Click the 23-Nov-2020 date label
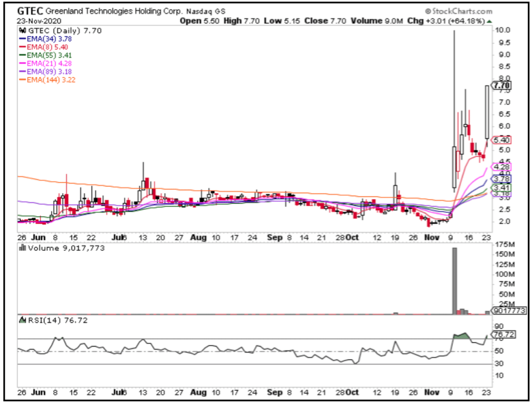This screenshot has height=403, width=532. [39, 21]
